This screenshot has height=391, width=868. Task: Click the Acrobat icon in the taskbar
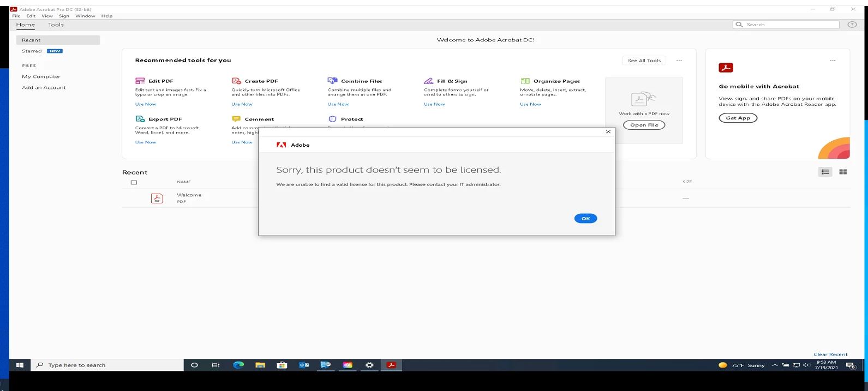tap(391, 365)
